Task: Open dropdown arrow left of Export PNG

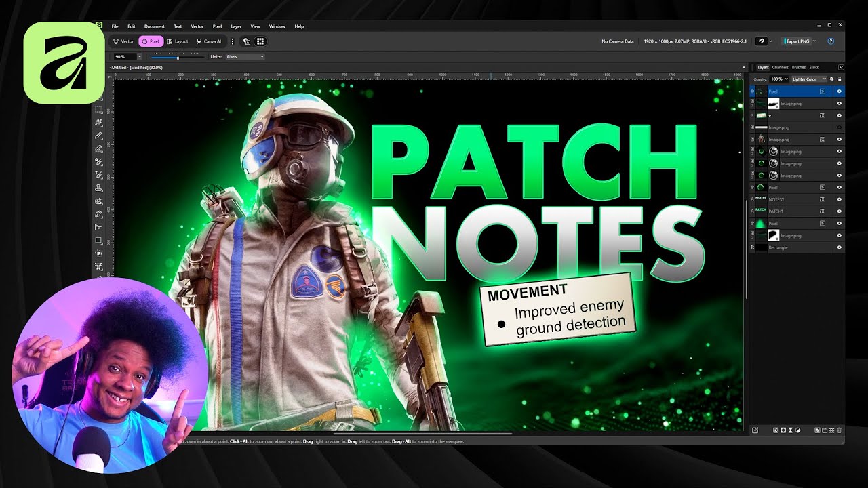Action: (x=771, y=41)
